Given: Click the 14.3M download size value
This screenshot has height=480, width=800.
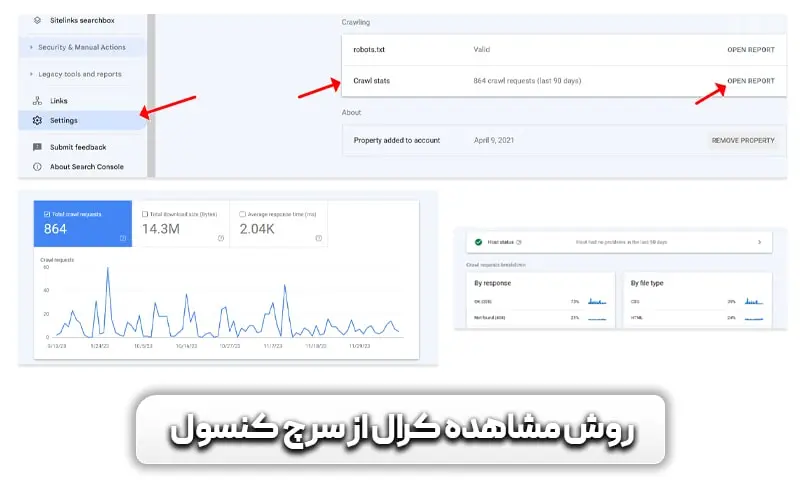Looking at the screenshot, I should [x=161, y=229].
